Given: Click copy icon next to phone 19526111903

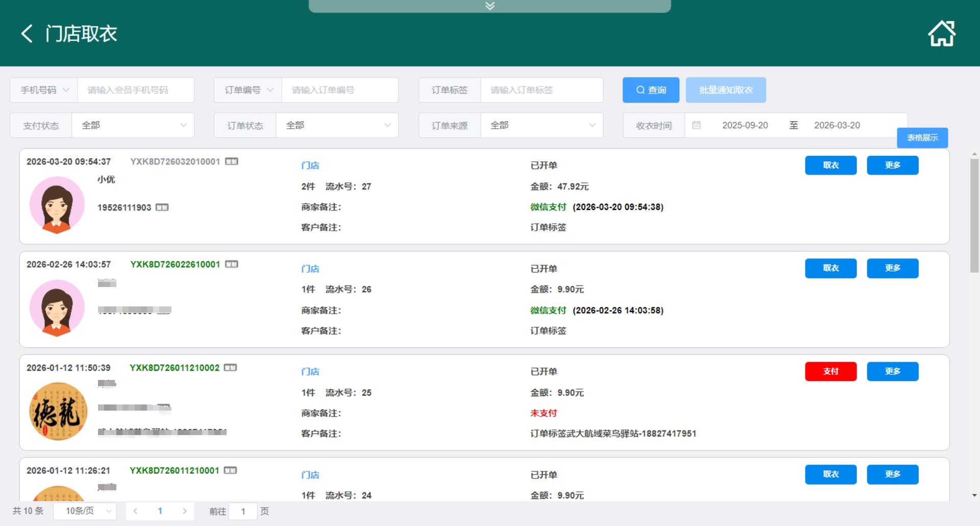Looking at the screenshot, I should click(162, 207).
